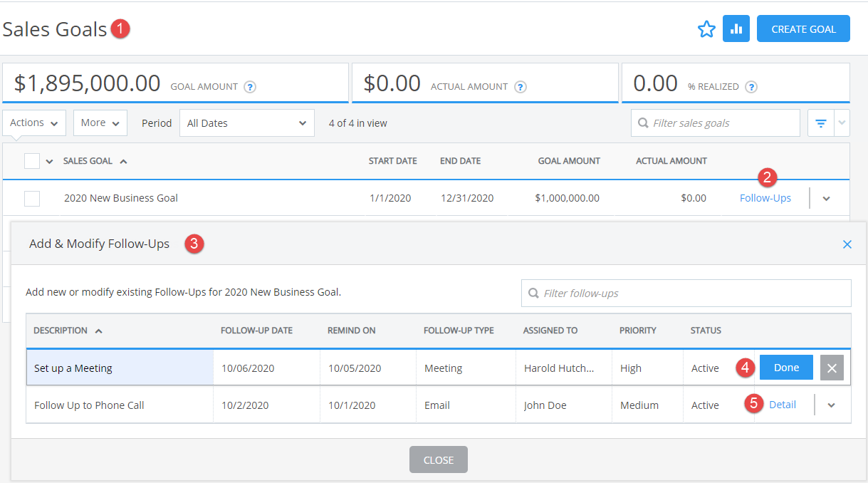
Task: Sort by the End Date column
Action: pyautogui.click(x=460, y=161)
